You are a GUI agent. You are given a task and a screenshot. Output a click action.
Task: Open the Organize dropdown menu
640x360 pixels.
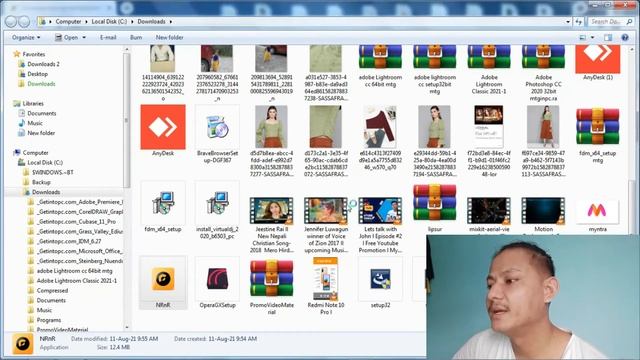coord(26,38)
